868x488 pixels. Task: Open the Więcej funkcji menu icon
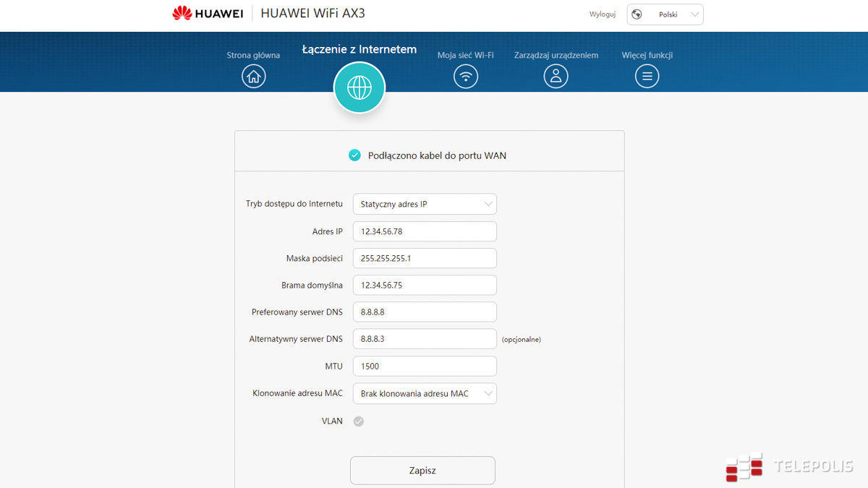(x=647, y=76)
